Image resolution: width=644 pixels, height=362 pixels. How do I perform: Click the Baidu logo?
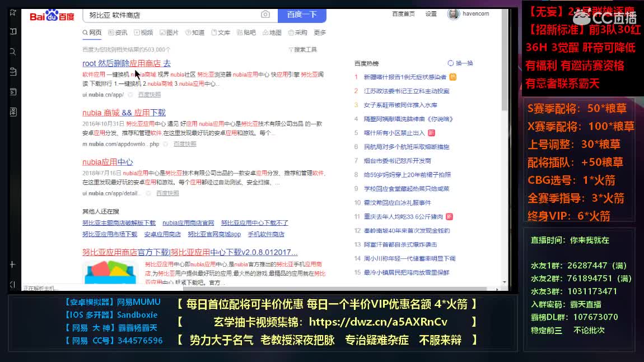[x=52, y=16]
